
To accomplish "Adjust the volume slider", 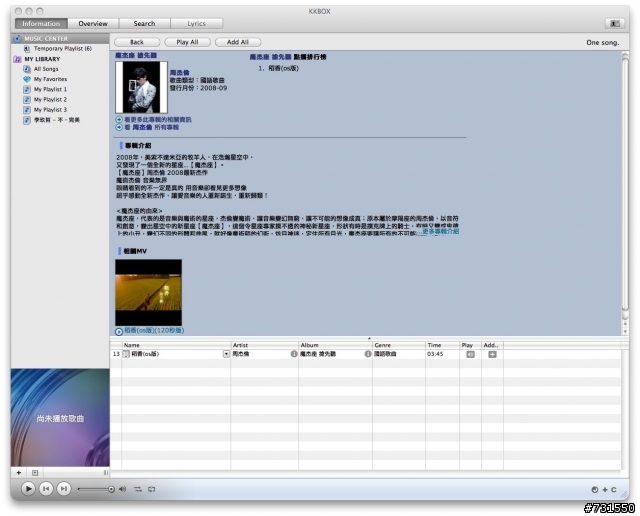I will pos(96,489).
